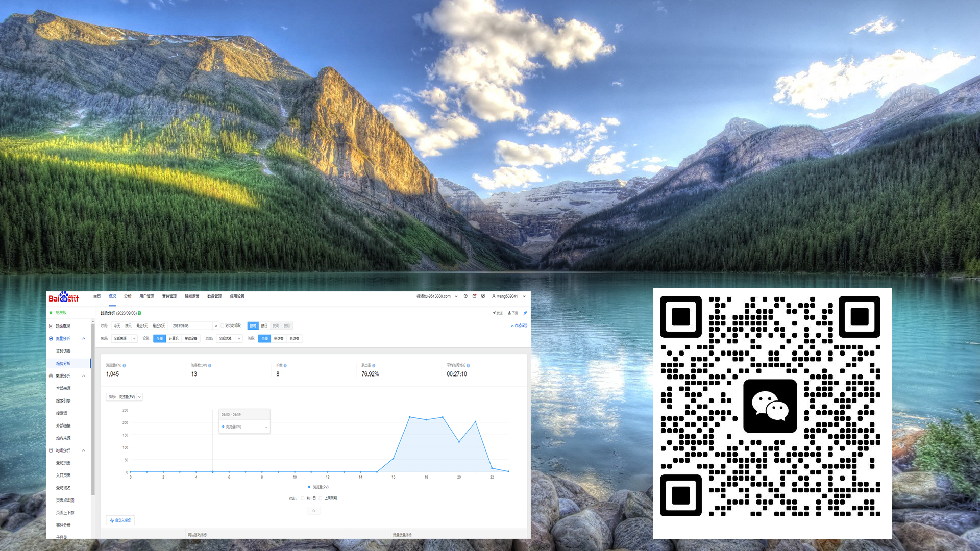Image resolution: width=980 pixels, height=551 pixels.
Task: Click the 下载 download button
Action: (x=513, y=313)
